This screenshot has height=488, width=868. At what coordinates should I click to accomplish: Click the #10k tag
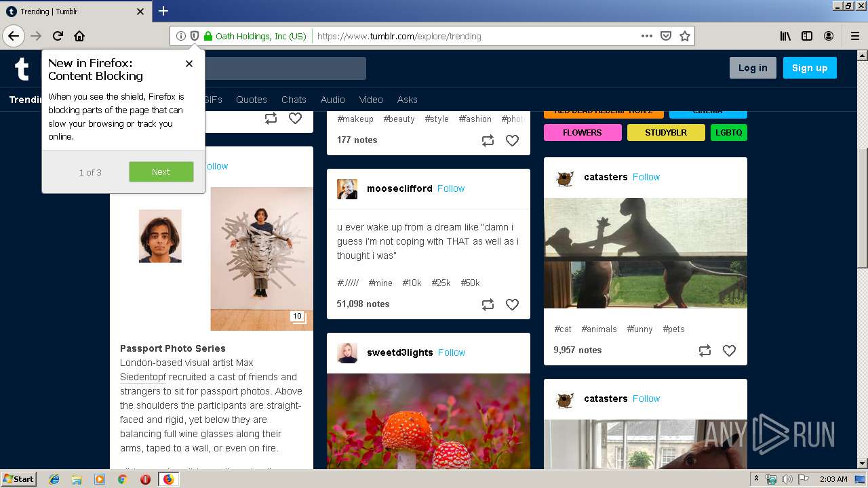(412, 283)
